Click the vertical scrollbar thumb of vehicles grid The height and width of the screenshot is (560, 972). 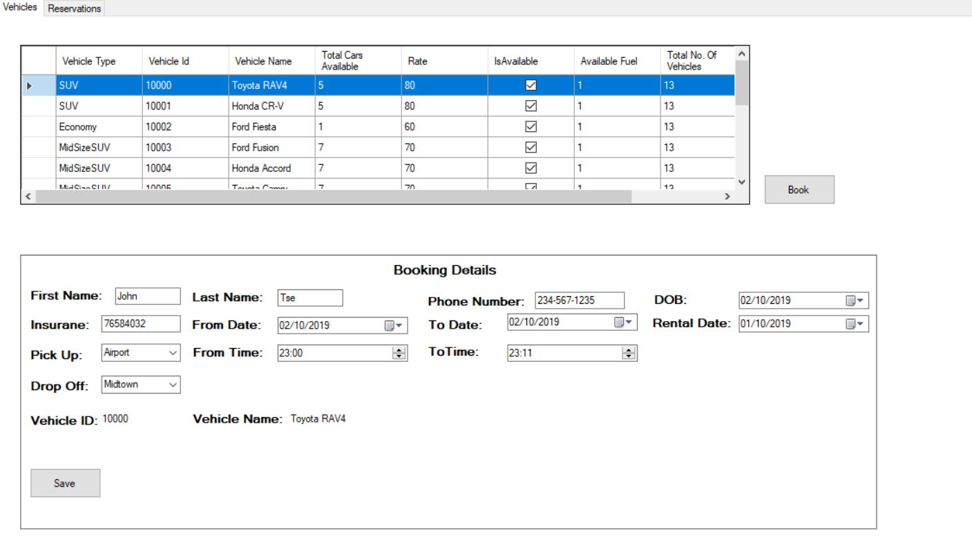coord(741,83)
